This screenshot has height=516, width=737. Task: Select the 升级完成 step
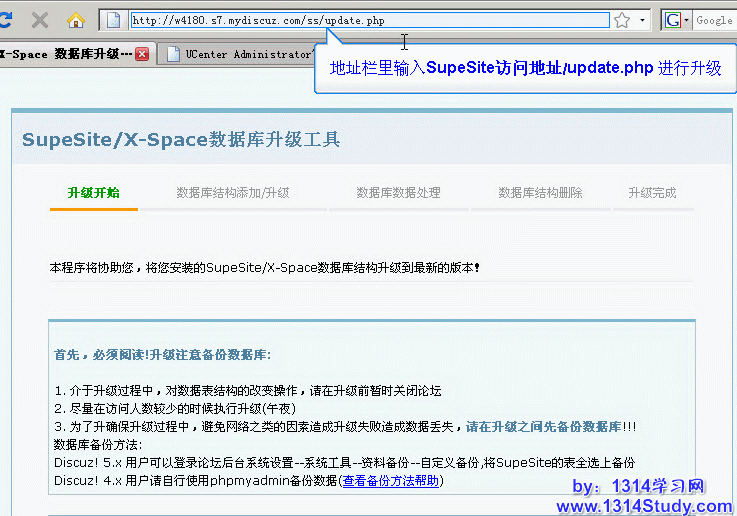tap(652, 193)
